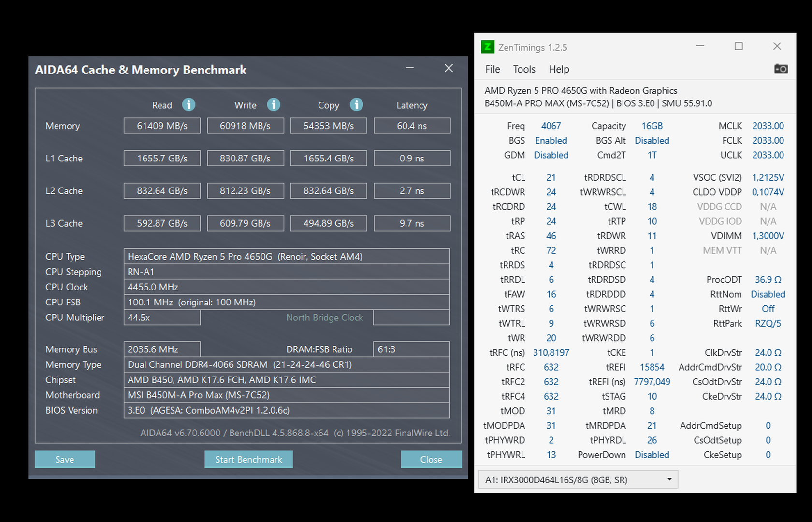812x522 pixels.
Task: Open the Help menu in ZenTimings
Action: click(x=559, y=69)
